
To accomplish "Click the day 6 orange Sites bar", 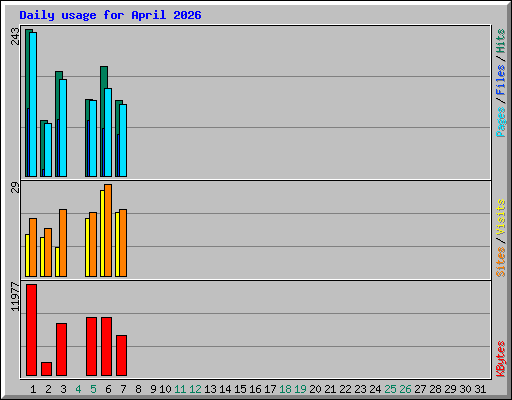I will click(108, 230).
